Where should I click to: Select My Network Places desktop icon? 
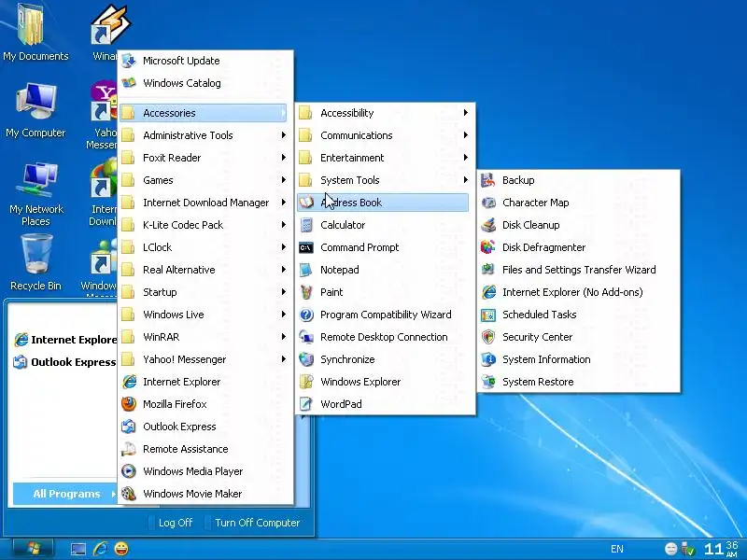coord(35,193)
